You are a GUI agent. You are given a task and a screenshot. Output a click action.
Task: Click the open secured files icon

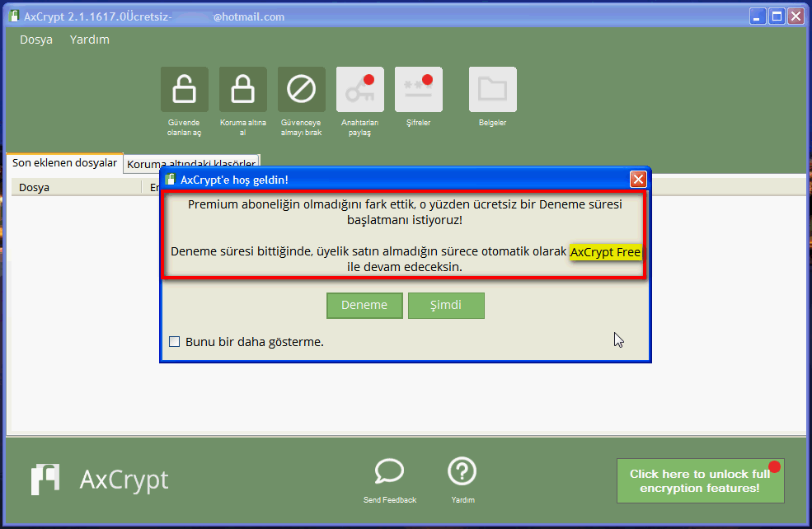click(185, 89)
